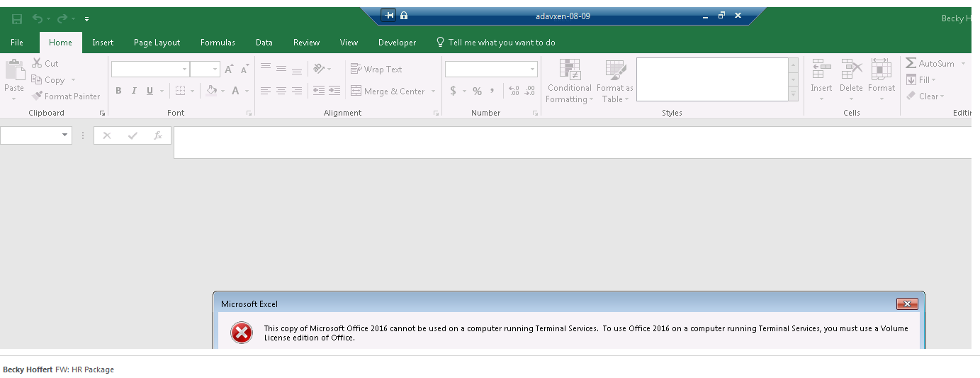This screenshot has width=980, height=378.
Task: Click the Comma Style icon
Action: click(492, 91)
